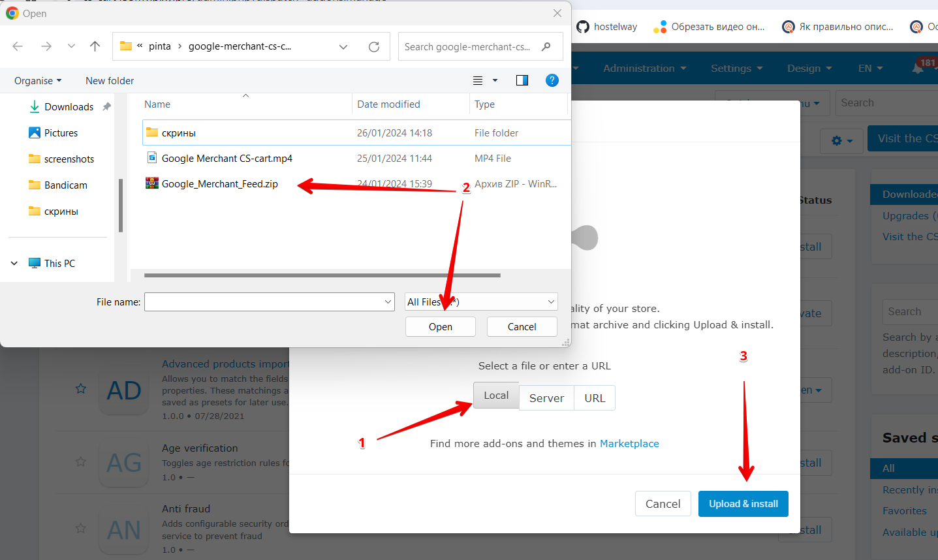Sort files by Name column
Viewport: 938px width, 560px height.
point(157,104)
